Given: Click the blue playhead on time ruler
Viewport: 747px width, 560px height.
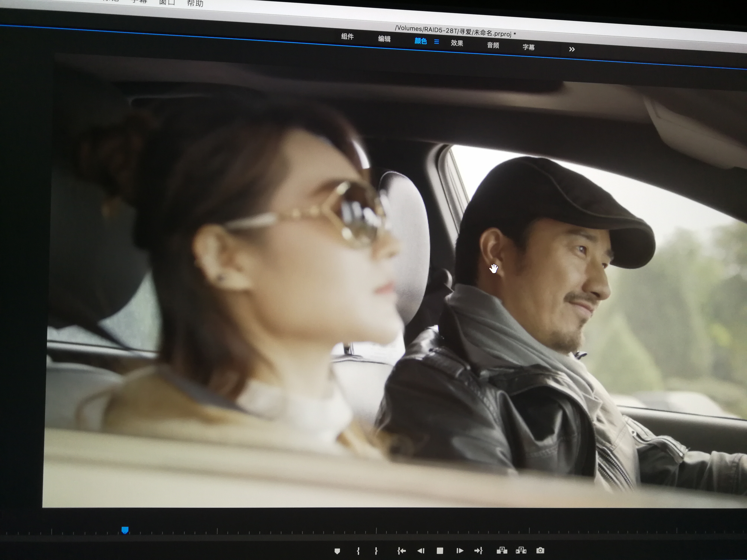Looking at the screenshot, I should 125,530.
